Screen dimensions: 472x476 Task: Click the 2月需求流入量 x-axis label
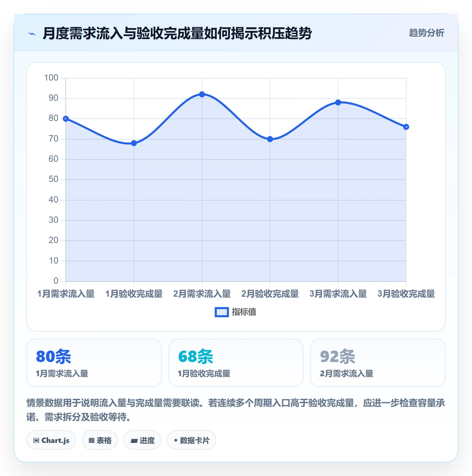pyautogui.click(x=202, y=294)
